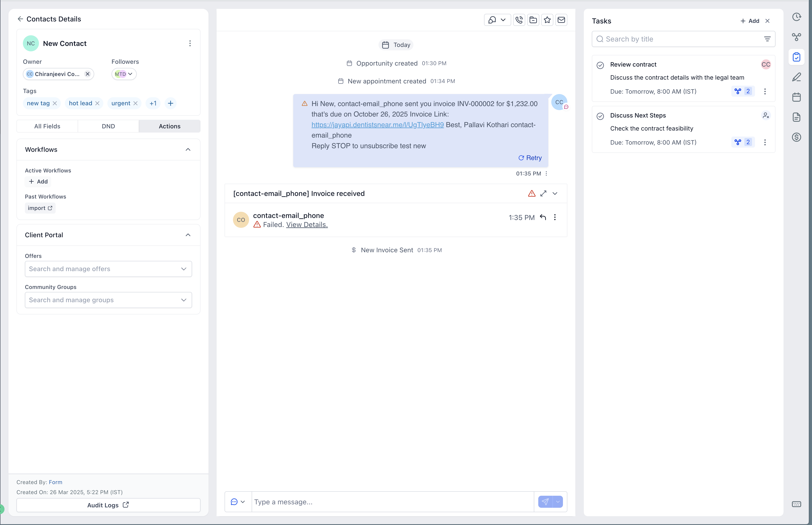The height and width of the screenshot is (525, 812).
Task: Open the Offers search dropdown
Action: coord(108,269)
